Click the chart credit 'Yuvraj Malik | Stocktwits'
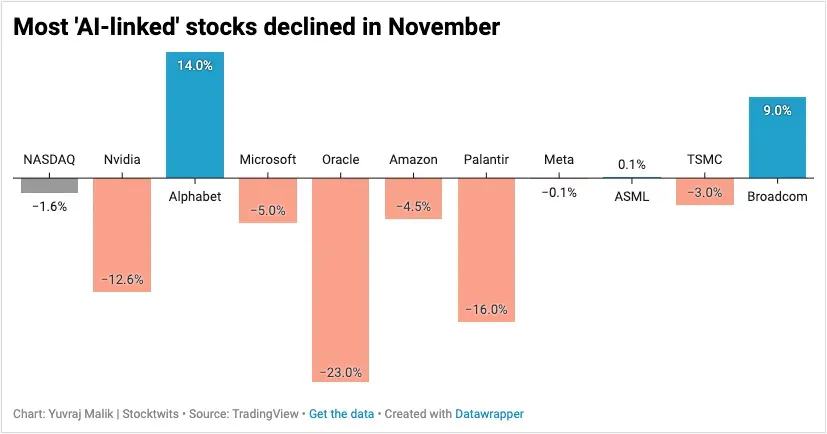 click(x=114, y=413)
